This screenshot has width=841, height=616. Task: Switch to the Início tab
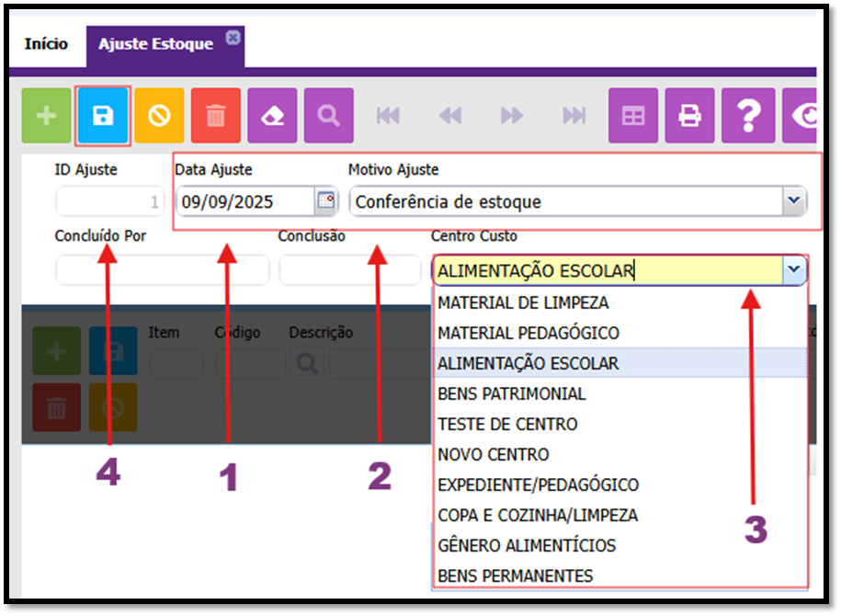click(x=46, y=44)
